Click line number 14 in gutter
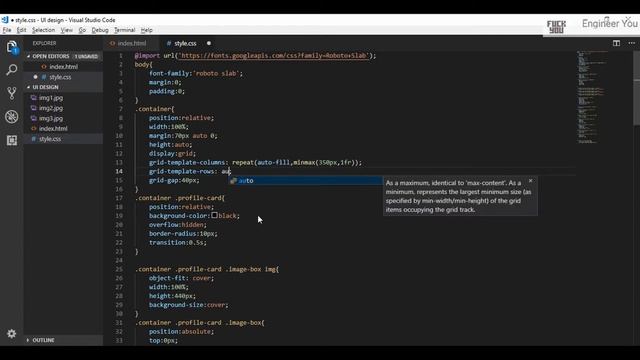The width and height of the screenshot is (640, 360). (119, 171)
